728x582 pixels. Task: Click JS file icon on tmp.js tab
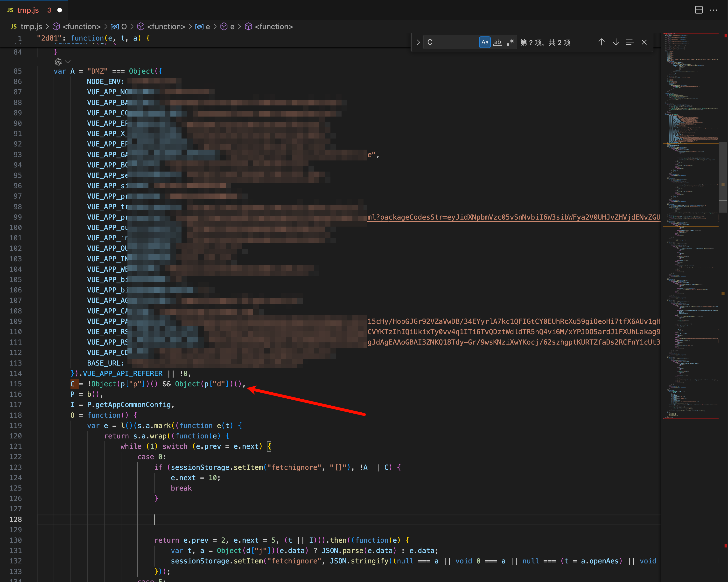pyautogui.click(x=10, y=10)
